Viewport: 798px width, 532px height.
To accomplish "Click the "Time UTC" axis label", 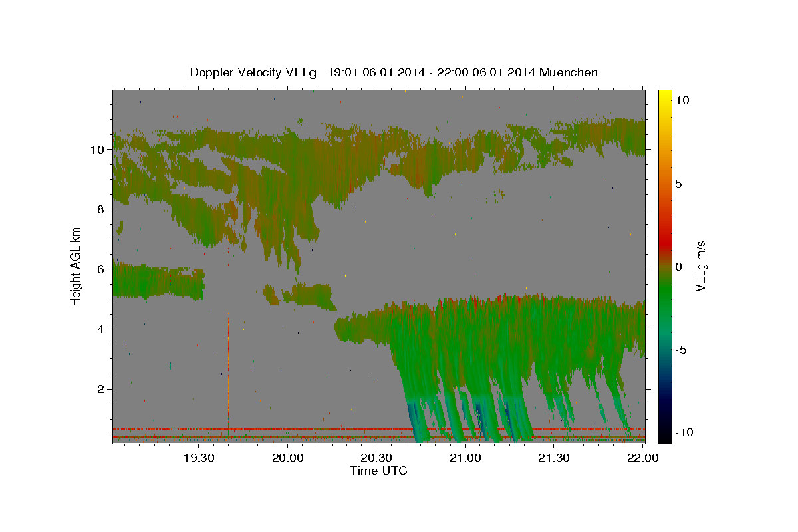I will pyautogui.click(x=378, y=471).
